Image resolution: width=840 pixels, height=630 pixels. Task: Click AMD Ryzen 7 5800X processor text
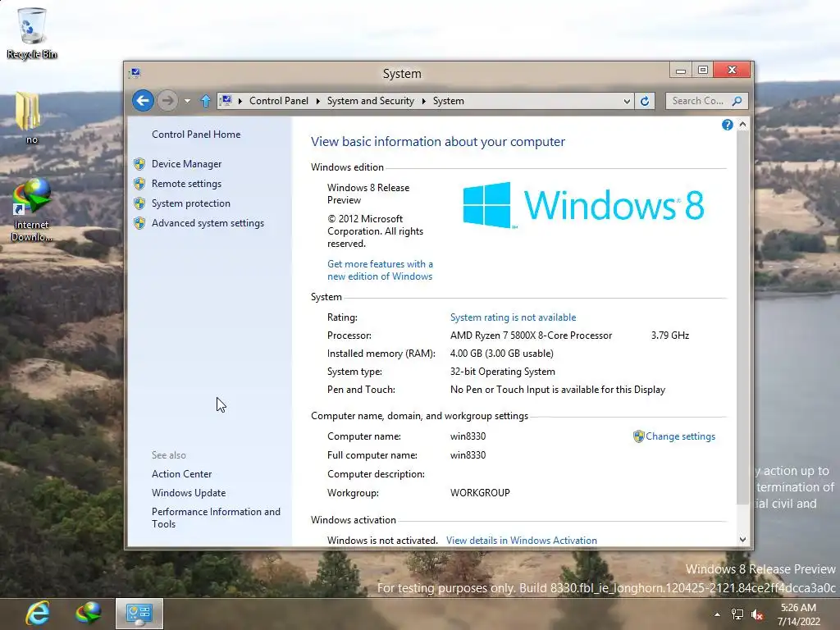click(531, 336)
